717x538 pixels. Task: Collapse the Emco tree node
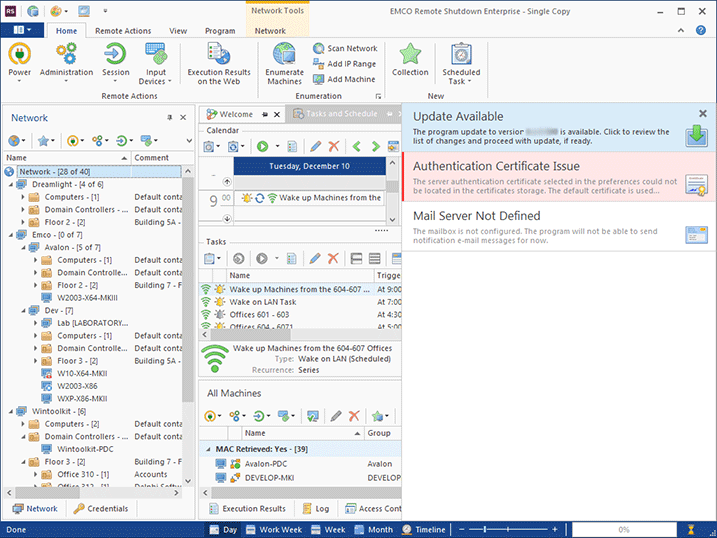coord(10,234)
